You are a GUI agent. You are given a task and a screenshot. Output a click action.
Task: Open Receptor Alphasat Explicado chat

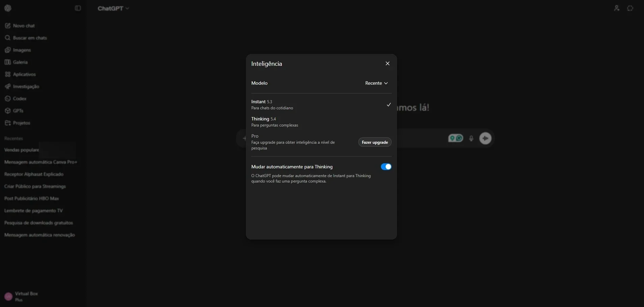tap(34, 174)
